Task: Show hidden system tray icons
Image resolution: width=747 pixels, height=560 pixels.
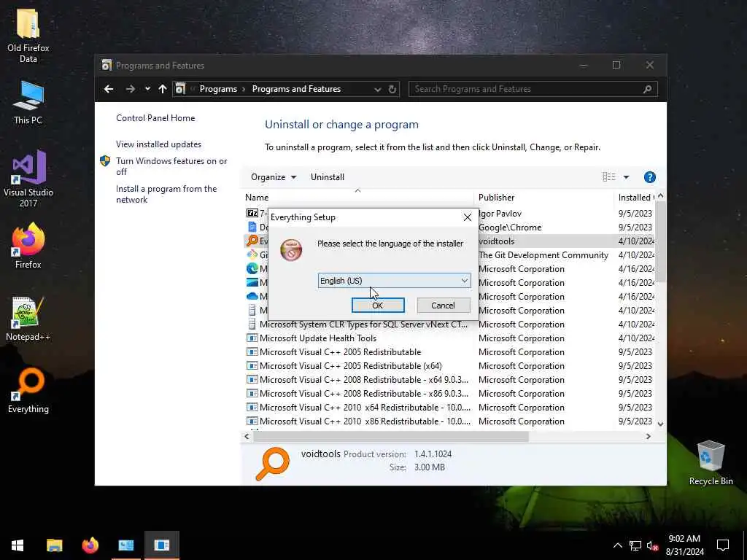Action: pyautogui.click(x=617, y=545)
